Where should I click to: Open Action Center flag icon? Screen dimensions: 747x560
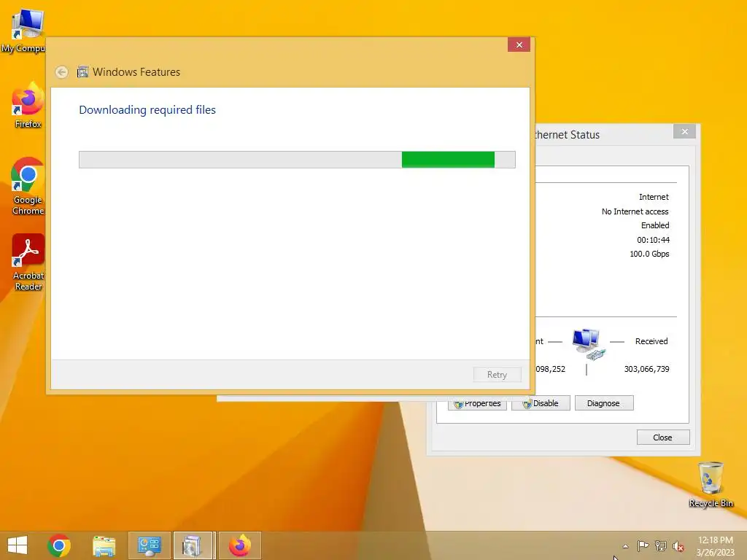pyautogui.click(x=643, y=545)
